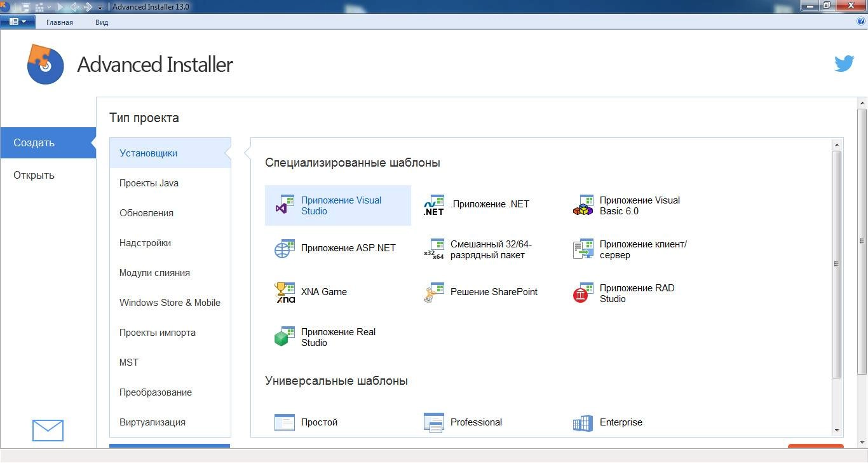868x463 pixels.
Task: Click the outer page scrollbar thumb
Action: [862, 241]
